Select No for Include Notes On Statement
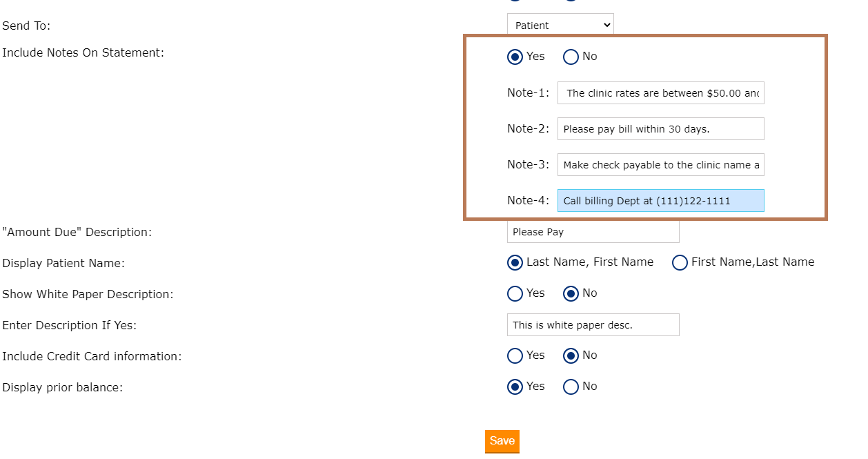 (571, 57)
